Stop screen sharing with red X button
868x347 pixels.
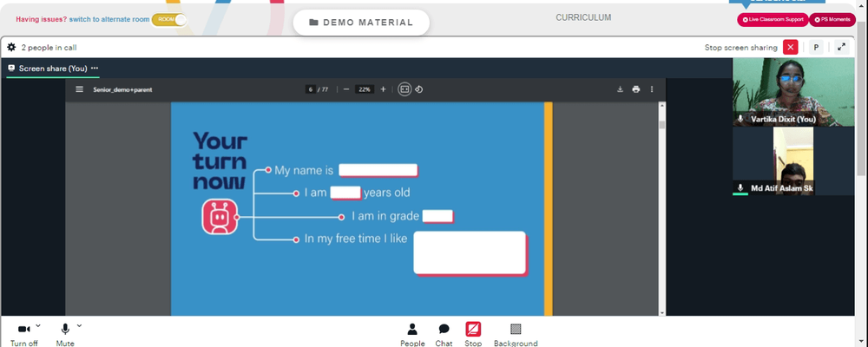791,48
